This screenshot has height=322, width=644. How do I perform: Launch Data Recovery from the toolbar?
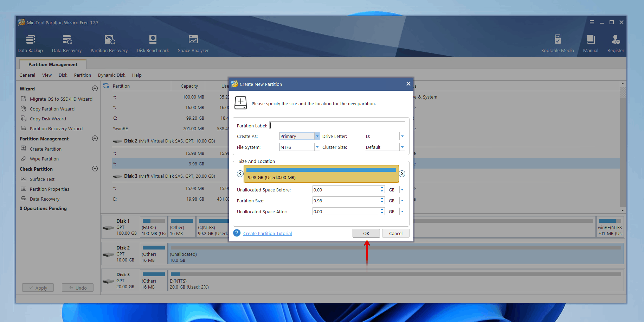point(67,44)
